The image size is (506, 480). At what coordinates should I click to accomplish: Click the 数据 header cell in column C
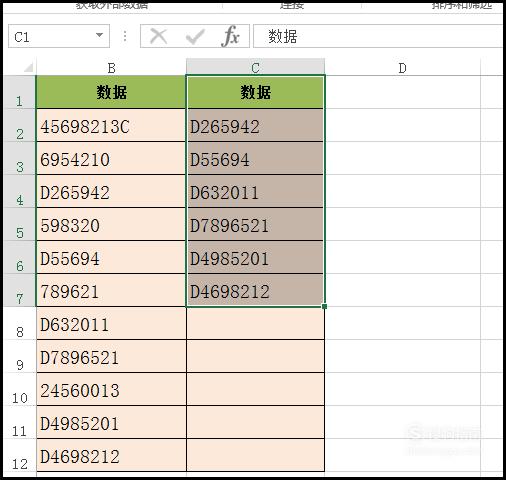coord(255,92)
